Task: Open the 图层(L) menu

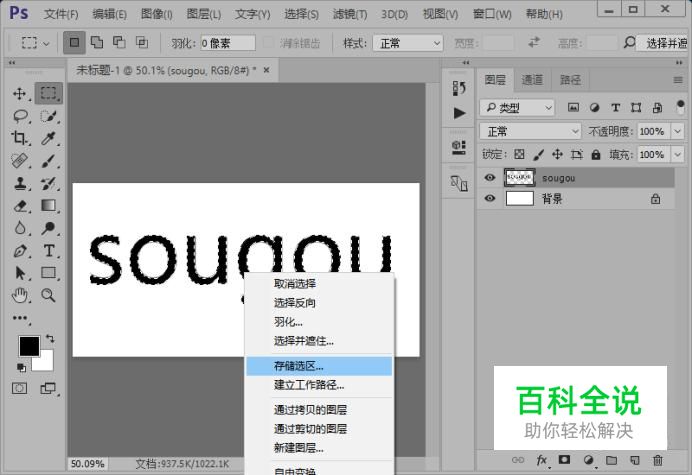Action: pos(203,14)
